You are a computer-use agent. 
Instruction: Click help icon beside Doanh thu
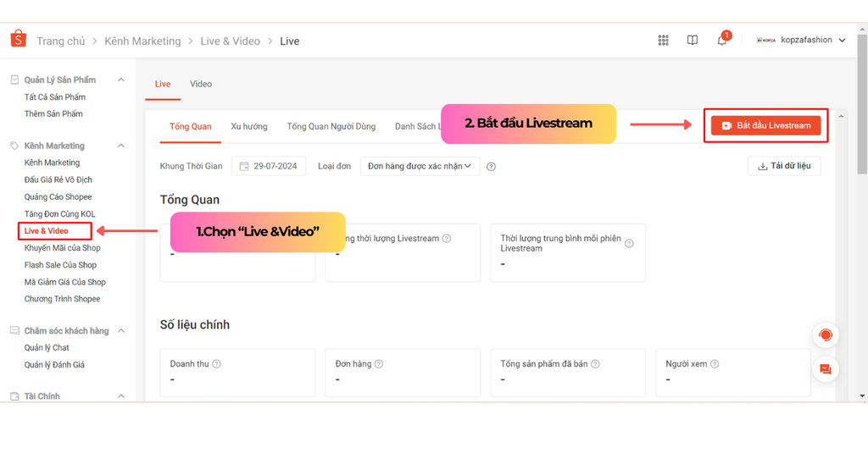tap(216, 364)
